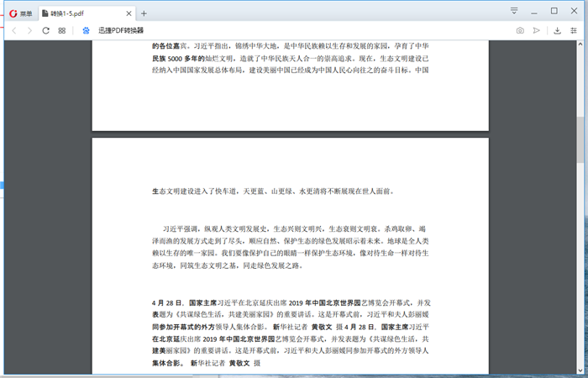
Task: Open the apps grid icon
Action: (62, 31)
